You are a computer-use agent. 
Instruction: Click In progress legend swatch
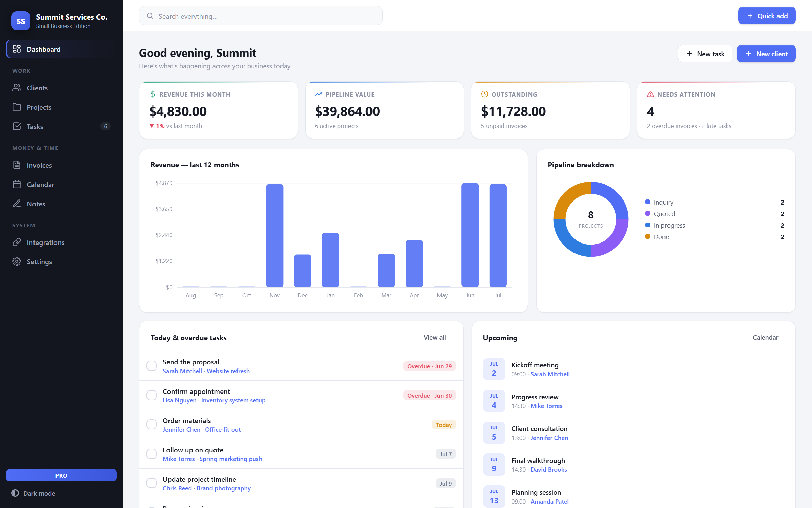point(648,225)
